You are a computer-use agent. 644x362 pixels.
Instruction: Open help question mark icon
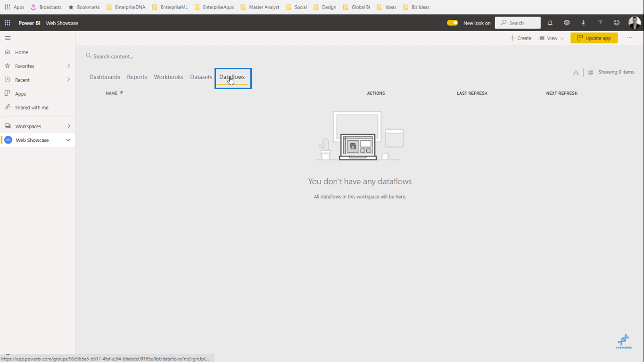point(600,23)
